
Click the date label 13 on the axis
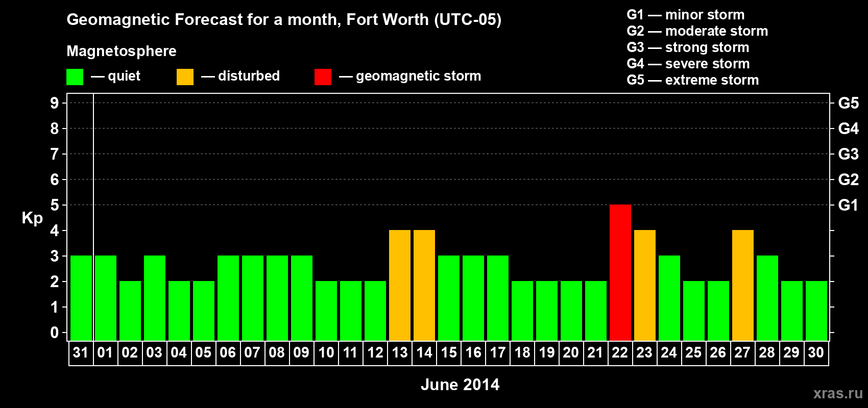pos(399,353)
